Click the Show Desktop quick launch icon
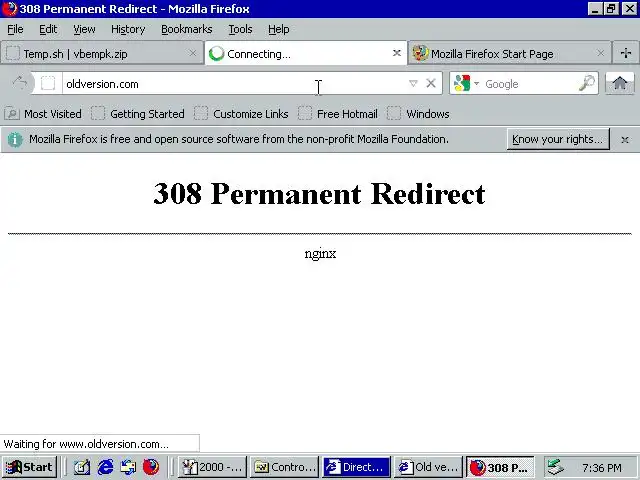Screen dimensions: 640x480 82,467
